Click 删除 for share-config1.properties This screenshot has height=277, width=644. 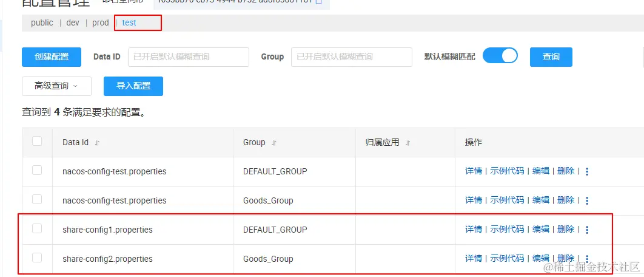pyautogui.click(x=566, y=229)
